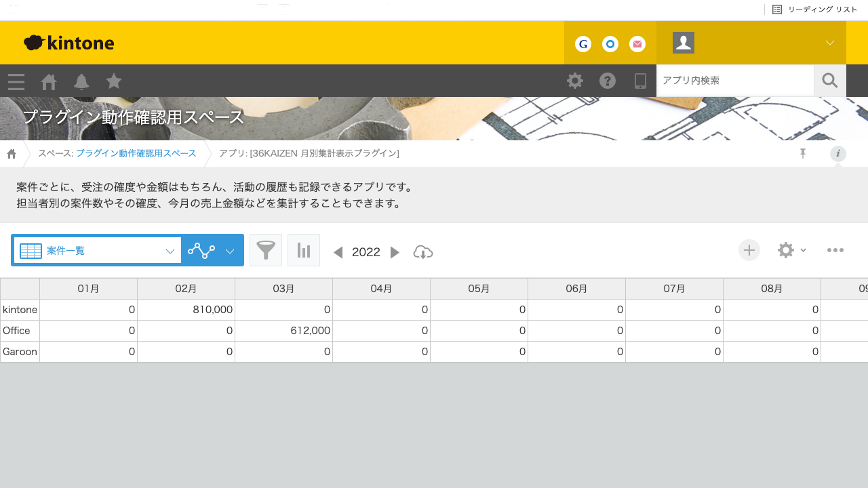This screenshot has height=488, width=868.
Task: Click the 810,000 cell
Action: (186, 310)
